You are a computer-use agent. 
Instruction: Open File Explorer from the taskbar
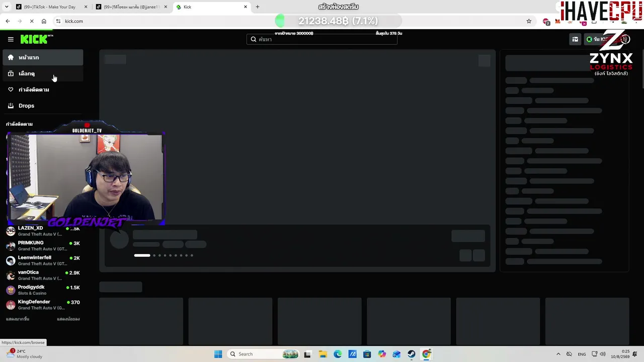323,354
